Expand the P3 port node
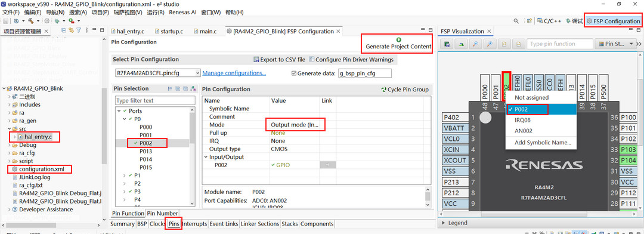This screenshot has height=234, width=644. tap(125, 192)
